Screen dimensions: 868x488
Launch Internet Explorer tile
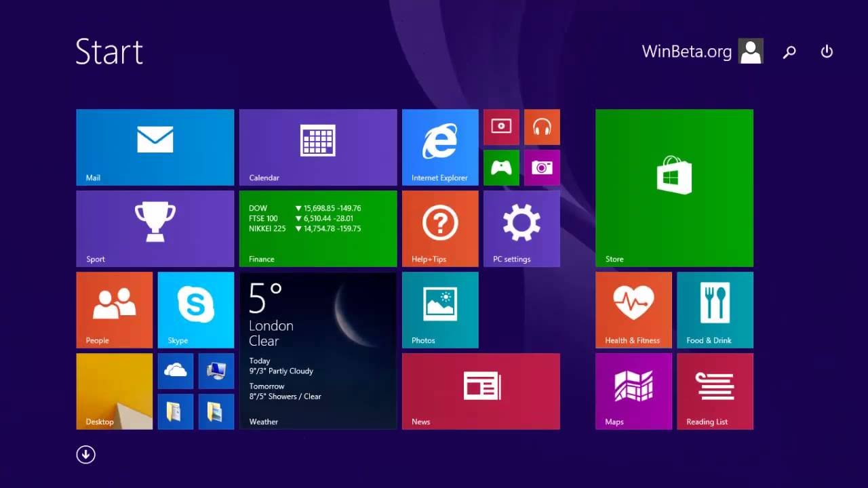tap(440, 147)
